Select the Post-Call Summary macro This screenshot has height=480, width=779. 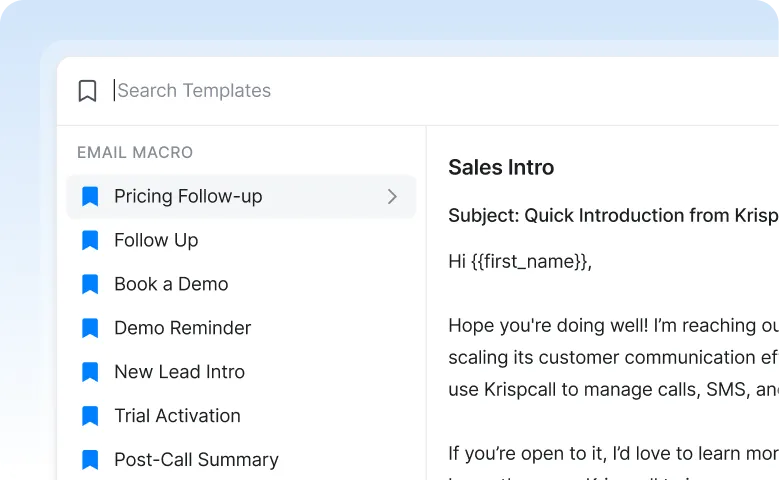196,461
